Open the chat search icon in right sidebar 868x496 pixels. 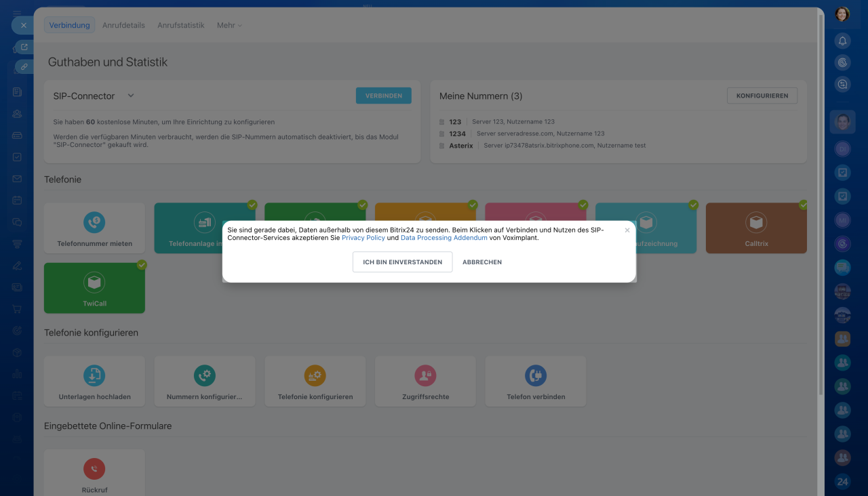[x=842, y=84]
